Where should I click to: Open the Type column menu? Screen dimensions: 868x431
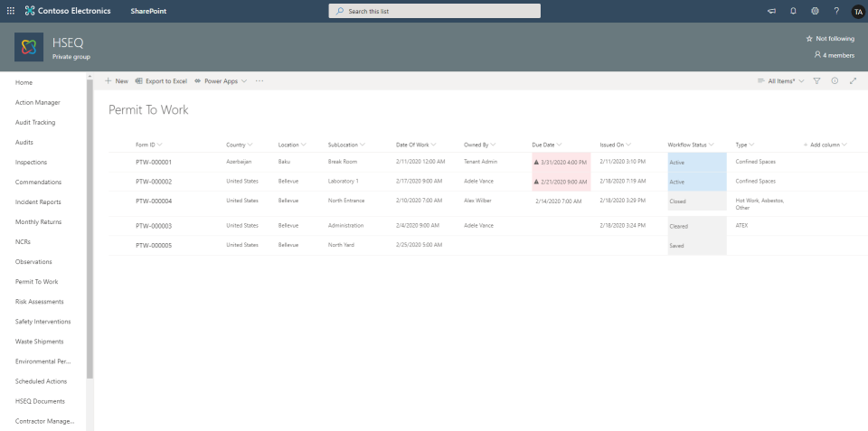744,145
